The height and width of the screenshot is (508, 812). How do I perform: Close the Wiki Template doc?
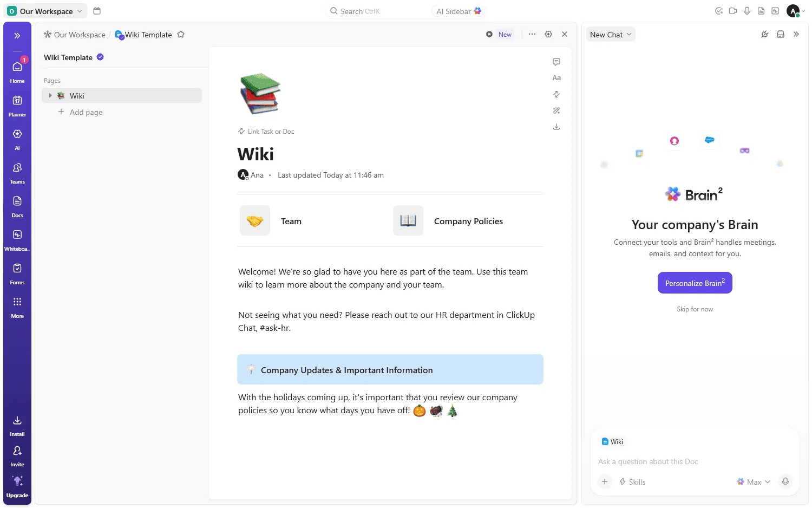(x=565, y=34)
